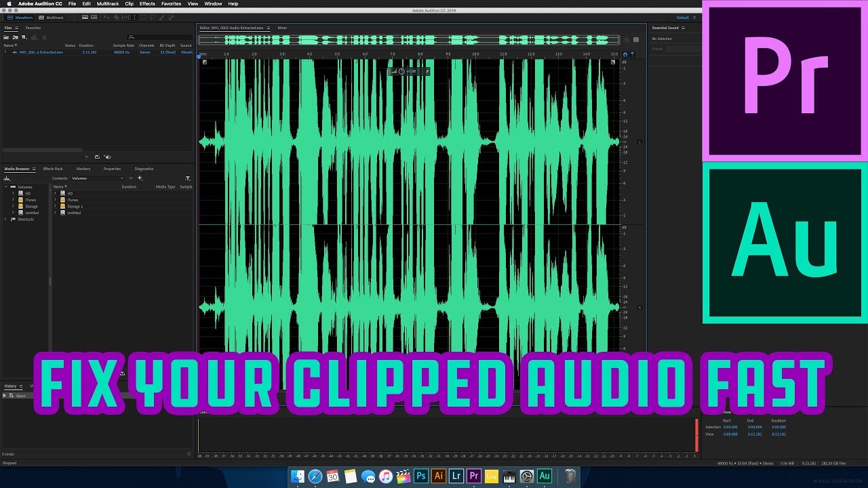
Task: Open the Multitrack menu in menu bar
Action: (108, 3)
